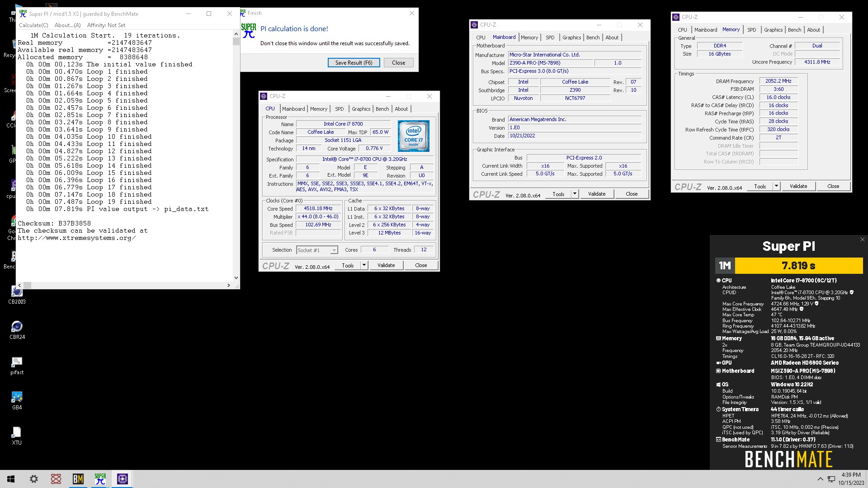868x488 pixels.
Task: Click Super PI vertical scrollbar down arrow
Action: 236,278
